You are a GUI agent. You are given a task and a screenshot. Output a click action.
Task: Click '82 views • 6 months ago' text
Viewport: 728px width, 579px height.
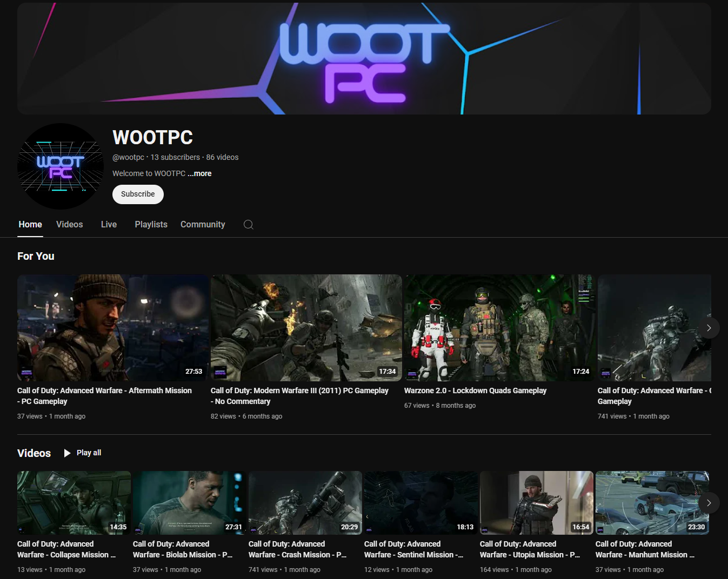[246, 416]
